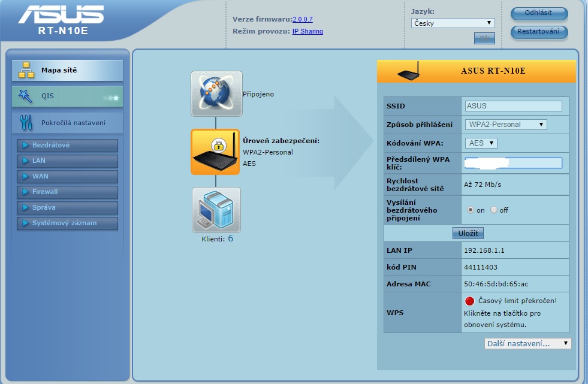588x384 pixels.
Task: Open the Další nastavení dropdown
Action: pyautogui.click(x=527, y=343)
